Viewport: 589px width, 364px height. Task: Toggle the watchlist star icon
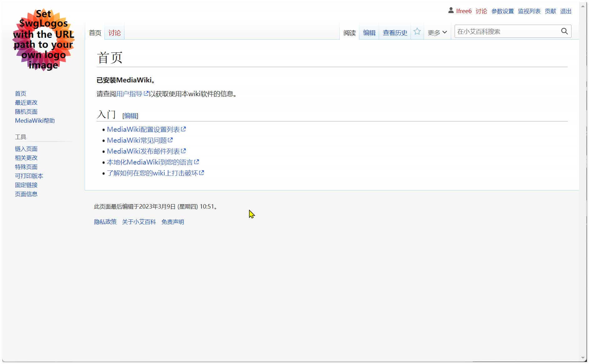[x=417, y=32]
